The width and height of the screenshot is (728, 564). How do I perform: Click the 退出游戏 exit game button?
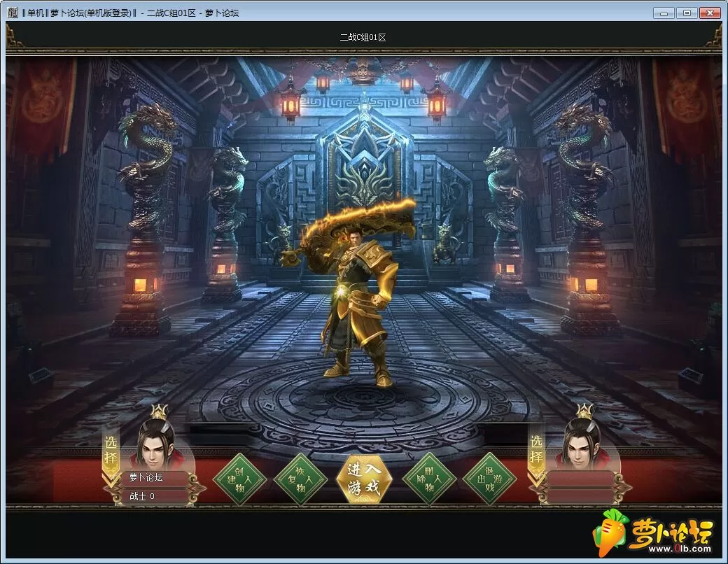tap(489, 479)
